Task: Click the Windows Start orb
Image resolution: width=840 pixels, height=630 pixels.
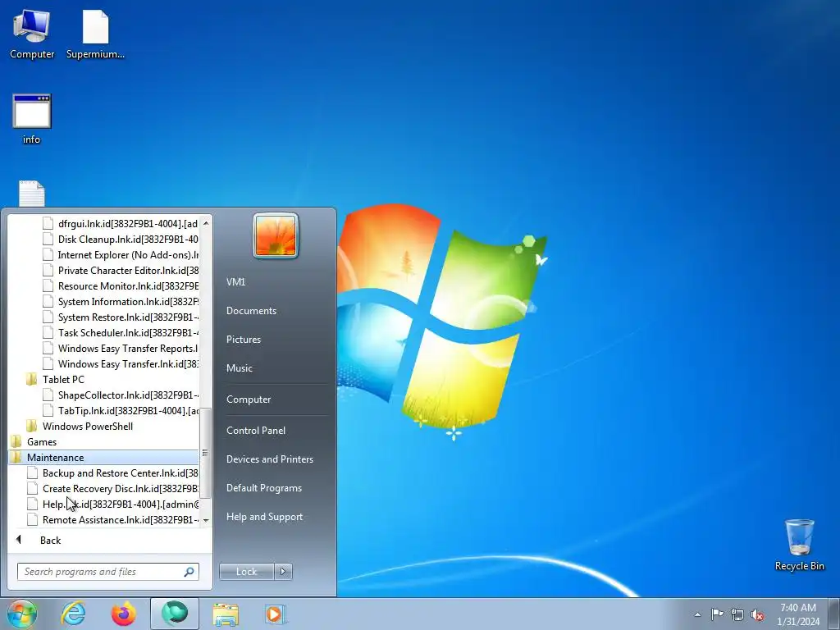Action: click(22, 614)
